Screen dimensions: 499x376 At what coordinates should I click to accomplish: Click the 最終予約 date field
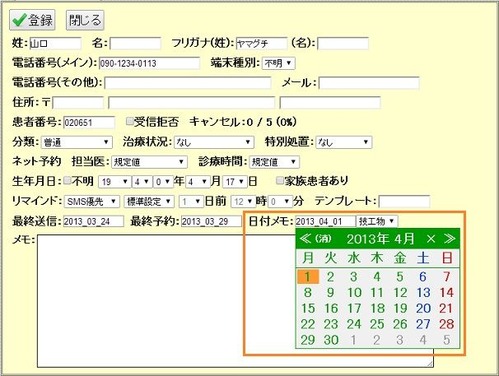click(x=211, y=221)
